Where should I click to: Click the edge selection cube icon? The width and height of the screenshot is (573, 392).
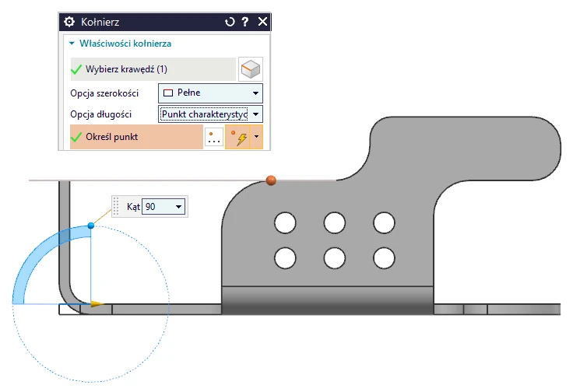tap(251, 69)
